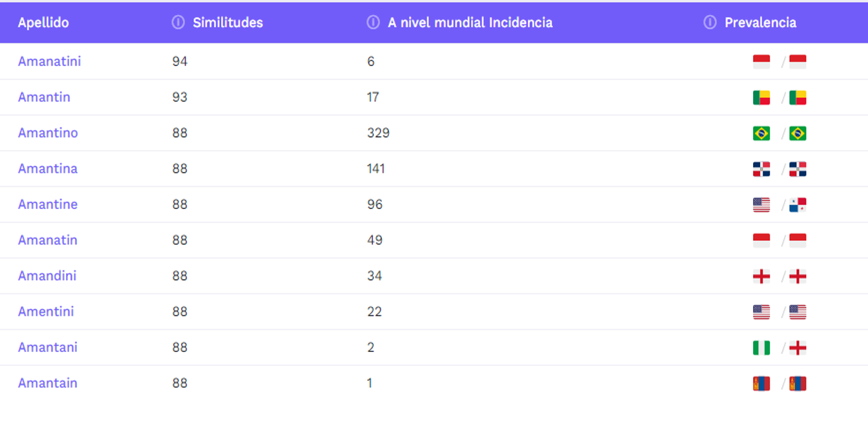Viewport: 868px width, 427px height.
Task: Click the first Brazil flag in Amantino row
Action: [x=761, y=133]
